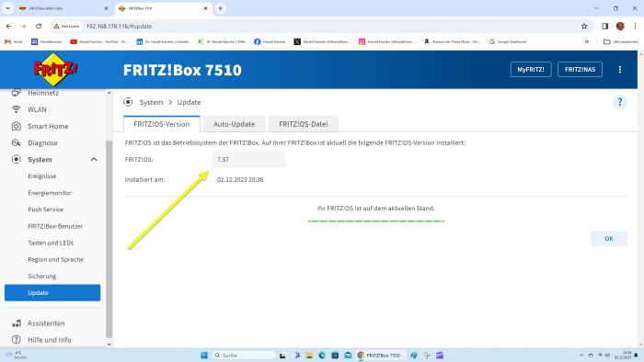Image resolution: width=644 pixels, height=362 pixels.
Task: Open the Sicherung menu item
Action: pos(42,277)
